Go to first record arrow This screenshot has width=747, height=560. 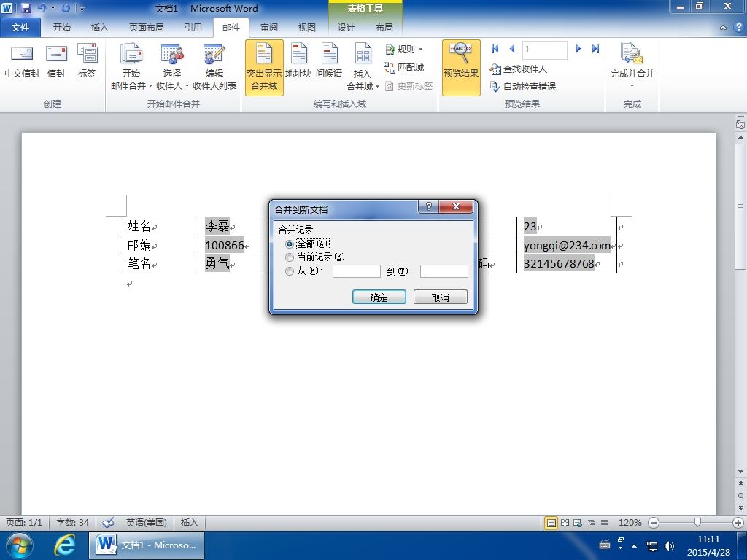pyautogui.click(x=495, y=49)
